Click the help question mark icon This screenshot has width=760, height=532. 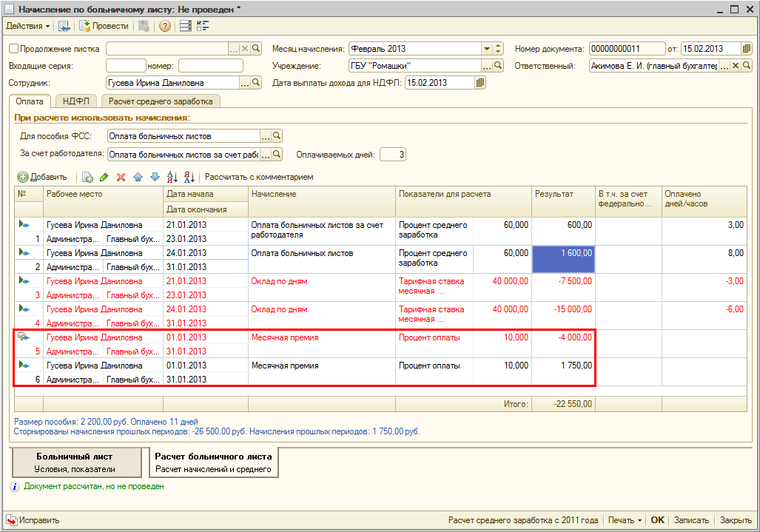[164, 26]
